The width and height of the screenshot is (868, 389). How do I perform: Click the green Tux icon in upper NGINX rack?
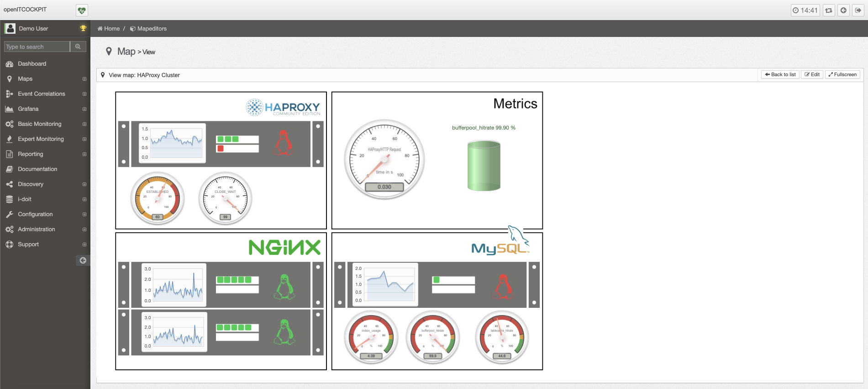click(284, 287)
